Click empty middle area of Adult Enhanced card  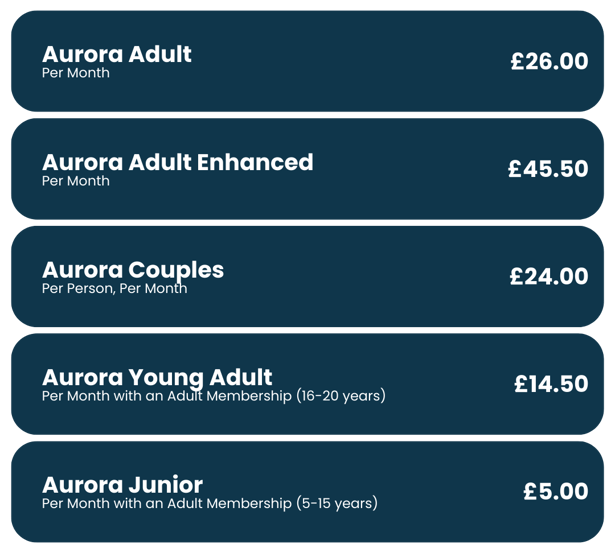coord(410,170)
